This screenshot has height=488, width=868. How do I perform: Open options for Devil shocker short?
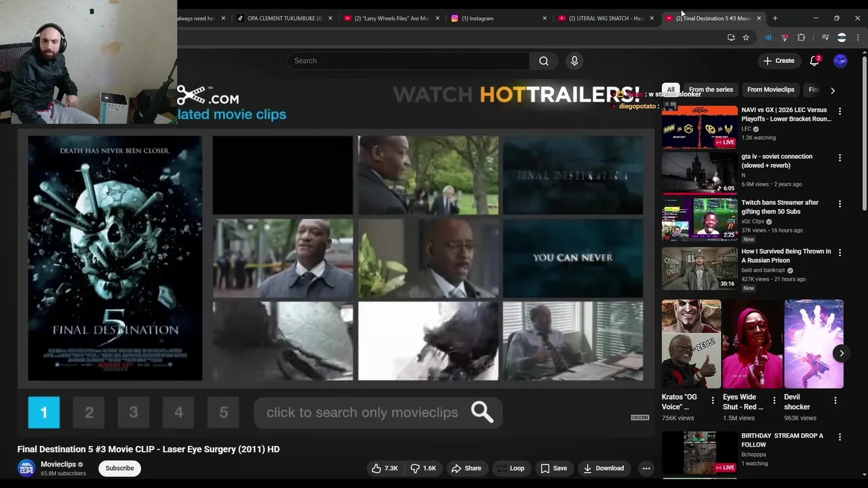coord(835,401)
